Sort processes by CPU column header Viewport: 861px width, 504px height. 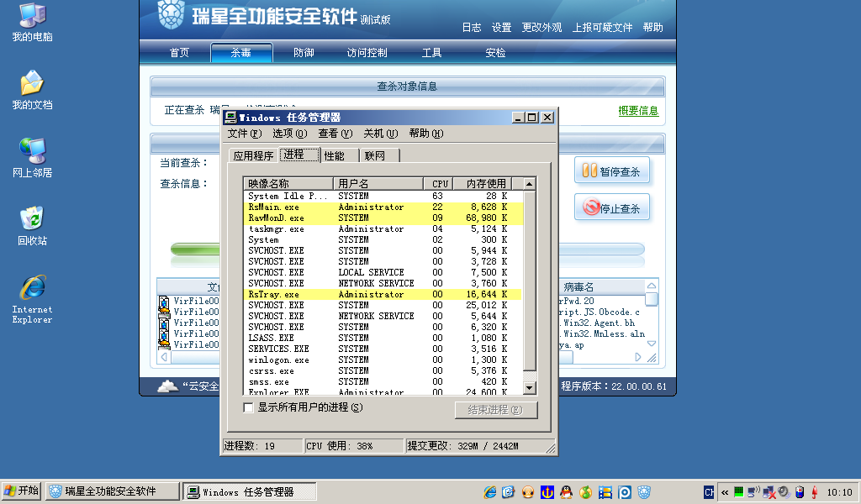[438, 184]
